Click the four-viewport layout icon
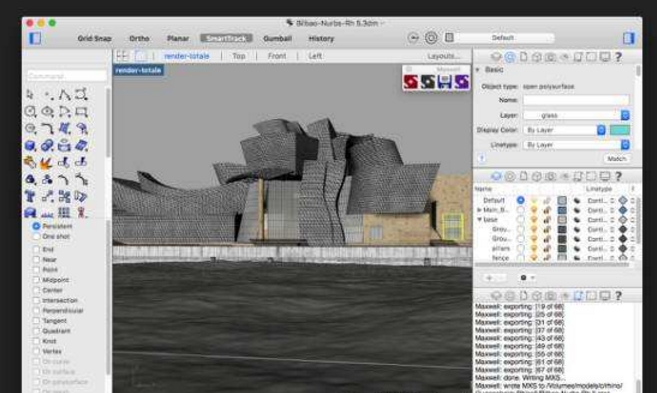 [122, 56]
